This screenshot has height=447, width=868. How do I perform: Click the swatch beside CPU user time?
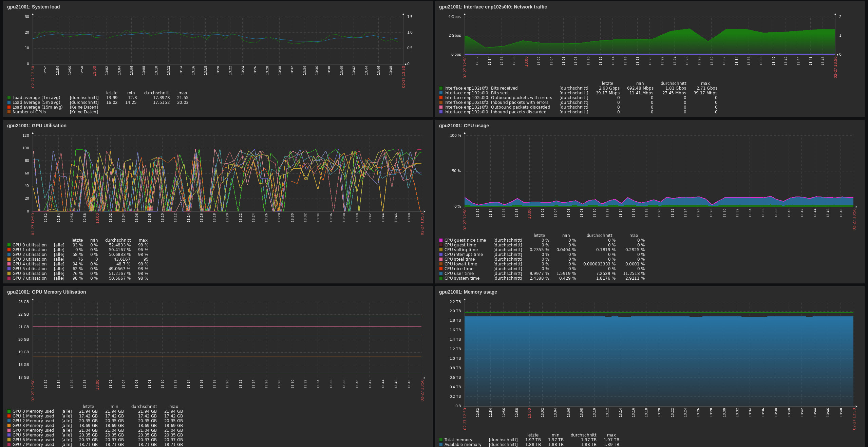click(441, 274)
